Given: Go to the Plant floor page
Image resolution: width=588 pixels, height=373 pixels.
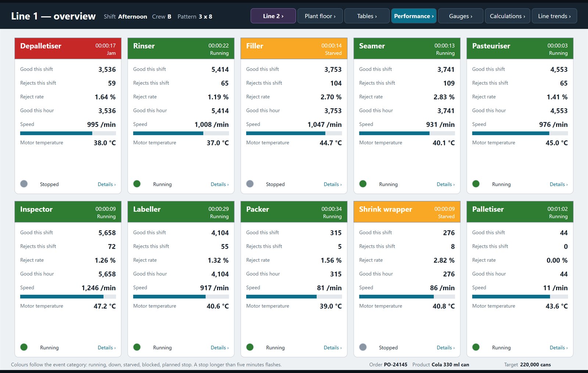Looking at the screenshot, I should point(320,16).
